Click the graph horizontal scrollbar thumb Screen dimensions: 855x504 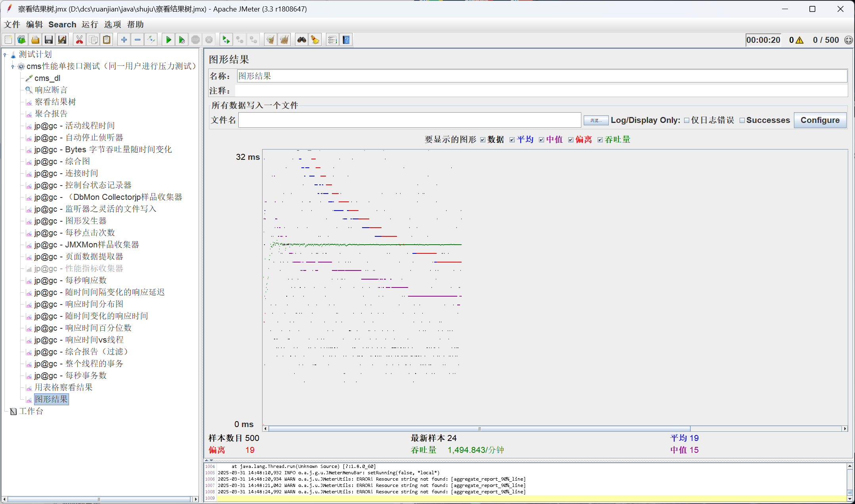479,429
